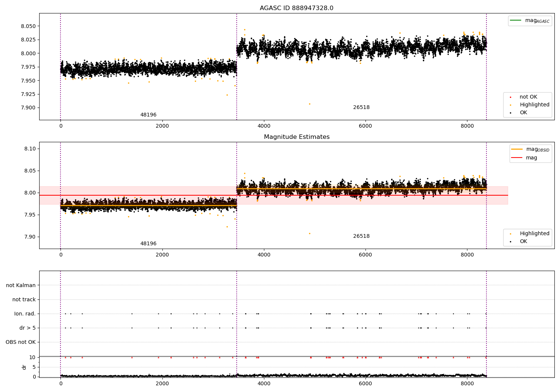Viewport: 560px width, 392px height.
Task: Click the 'OK' legend entry in middle plot
Action: coord(519,242)
